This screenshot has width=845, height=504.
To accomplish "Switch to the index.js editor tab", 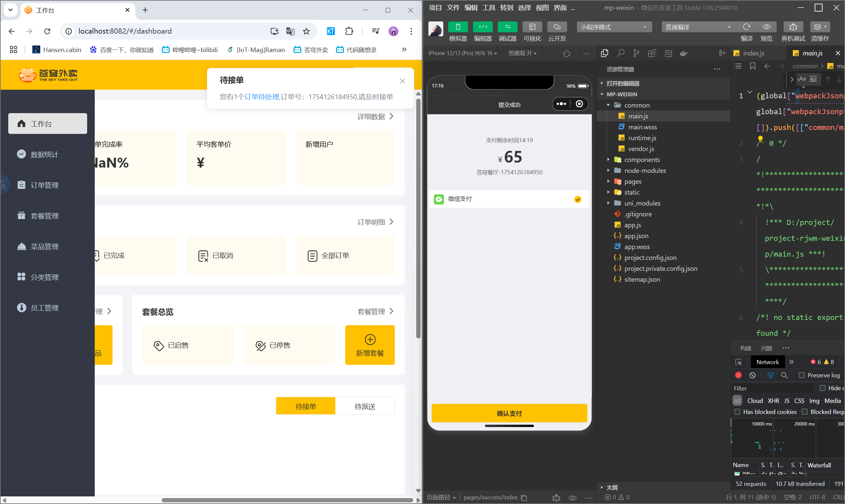I will 753,53.
